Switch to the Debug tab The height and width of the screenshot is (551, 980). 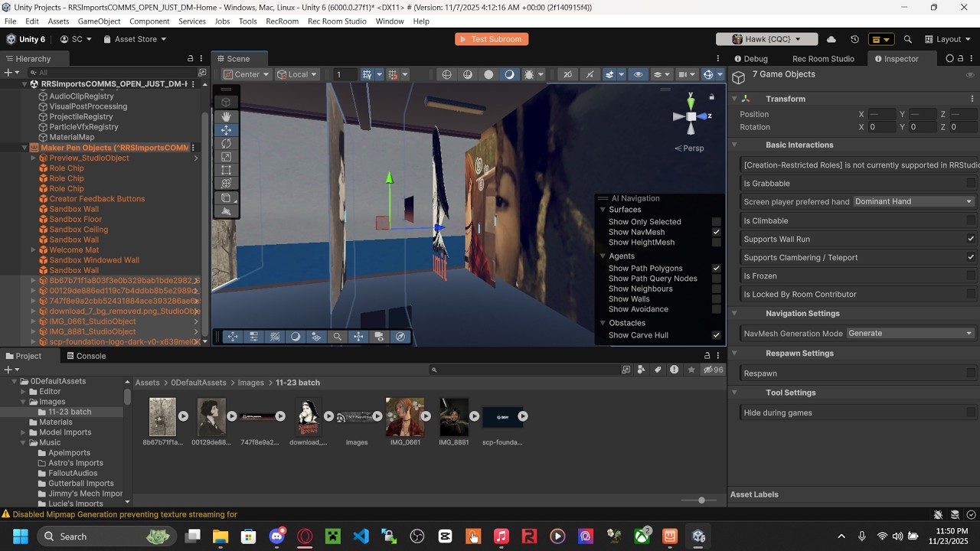(750, 58)
